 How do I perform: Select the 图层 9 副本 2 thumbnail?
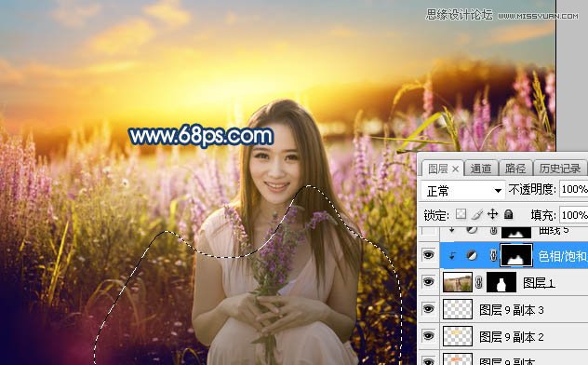pos(458,336)
